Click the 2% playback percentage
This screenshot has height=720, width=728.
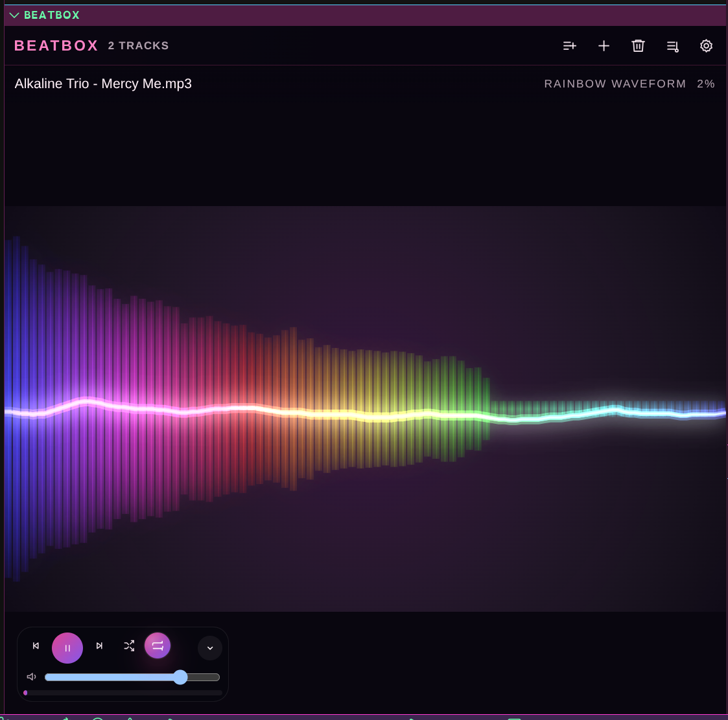(x=706, y=84)
